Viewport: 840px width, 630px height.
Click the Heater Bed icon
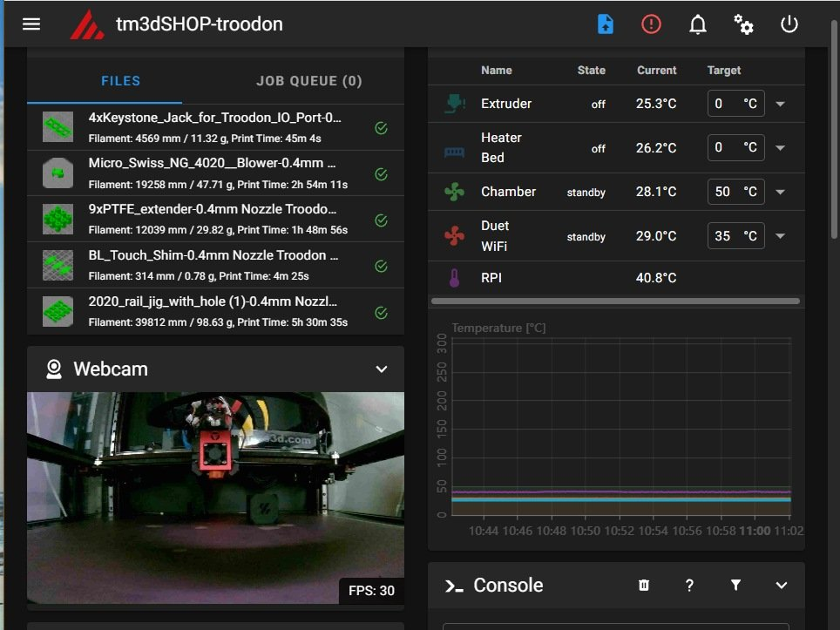[x=454, y=152]
